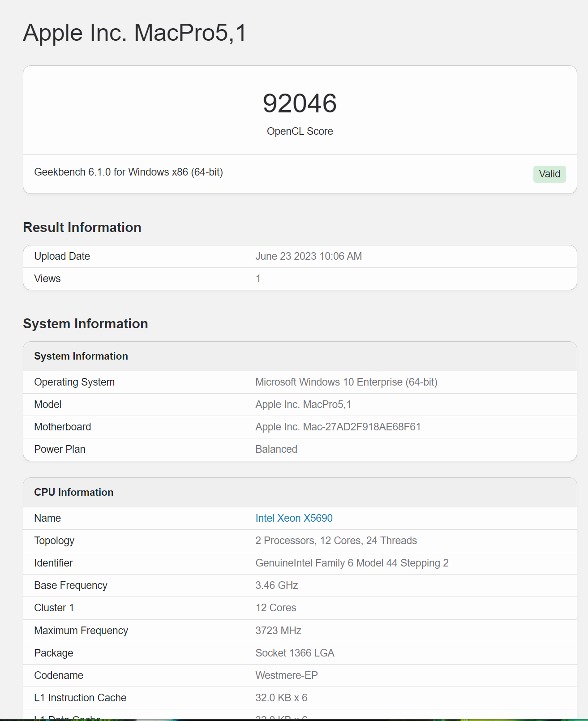
Task: Click the Maximum Frequency label
Action: click(x=81, y=631)
